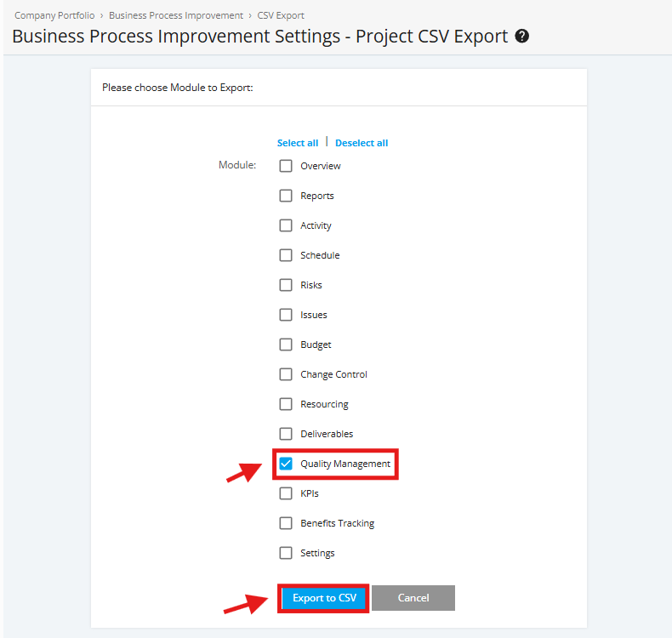
Task: Check the Resourcing box
Action: click(x=286, y=404)
